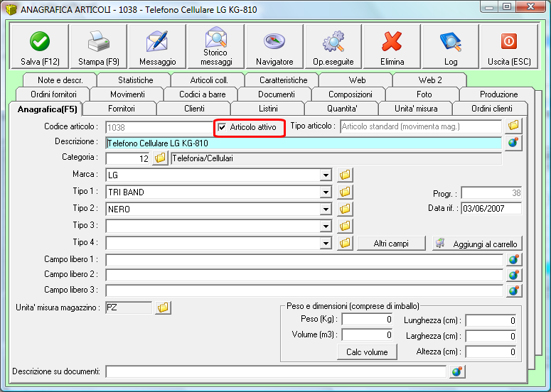The height and width of the screenshot is (392, 551).
Task: Click the Data rif. date field
Action: [x=491, y=209]
